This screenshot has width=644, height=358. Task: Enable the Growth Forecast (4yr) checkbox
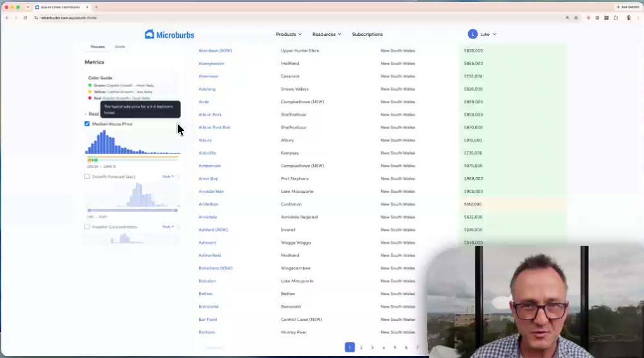tap(87, 176)
